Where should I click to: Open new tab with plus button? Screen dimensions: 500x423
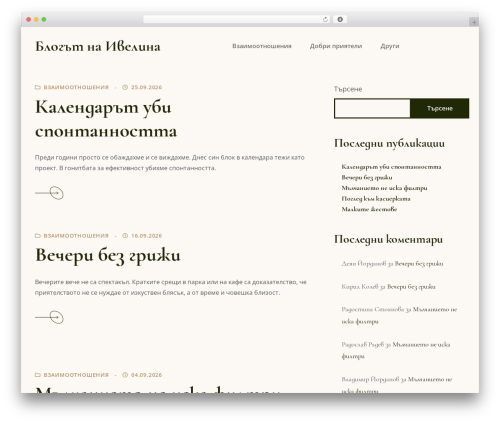pyautogui.click(x=474, y=22)
